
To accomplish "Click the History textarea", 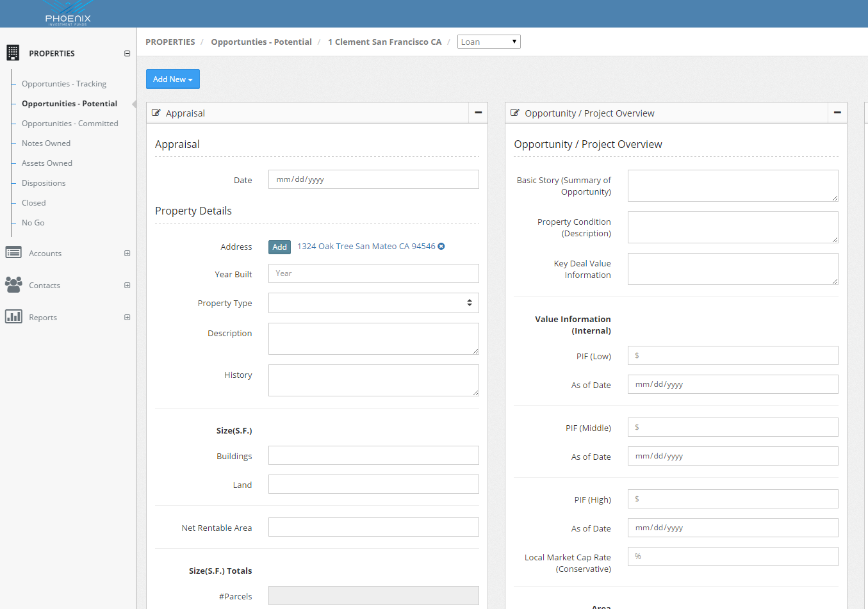I will pos(373,380).
